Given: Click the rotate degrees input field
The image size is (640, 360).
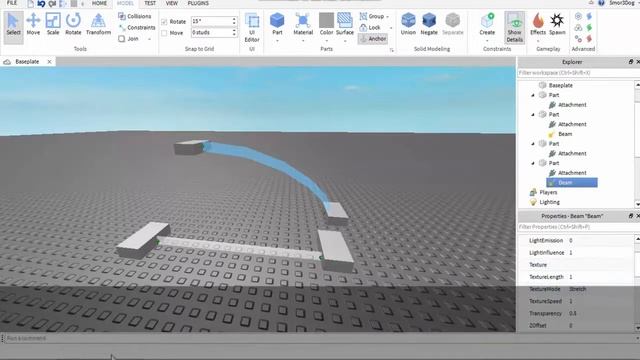Looking at the screenshot, I should click(x=211, y=21).
